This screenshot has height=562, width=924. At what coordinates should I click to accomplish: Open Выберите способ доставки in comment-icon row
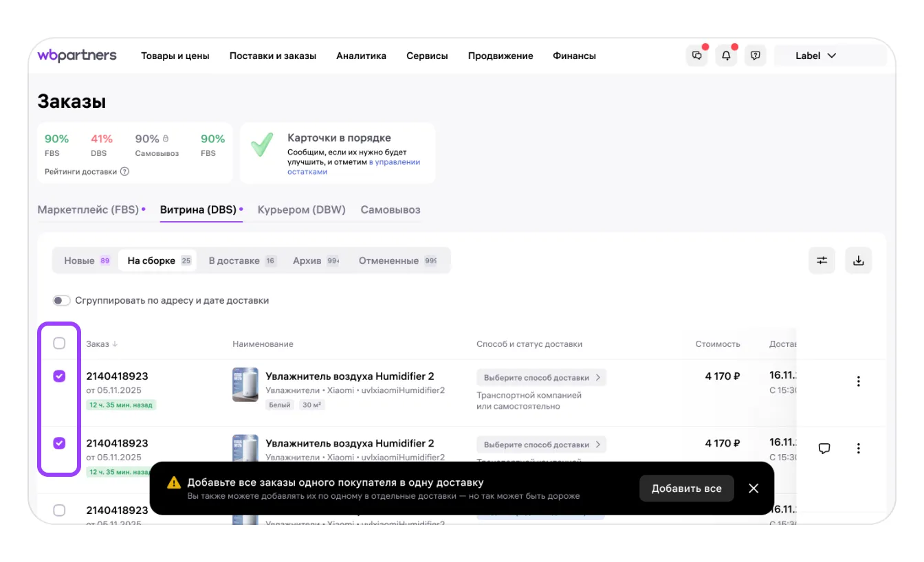(x=542, y=445)
